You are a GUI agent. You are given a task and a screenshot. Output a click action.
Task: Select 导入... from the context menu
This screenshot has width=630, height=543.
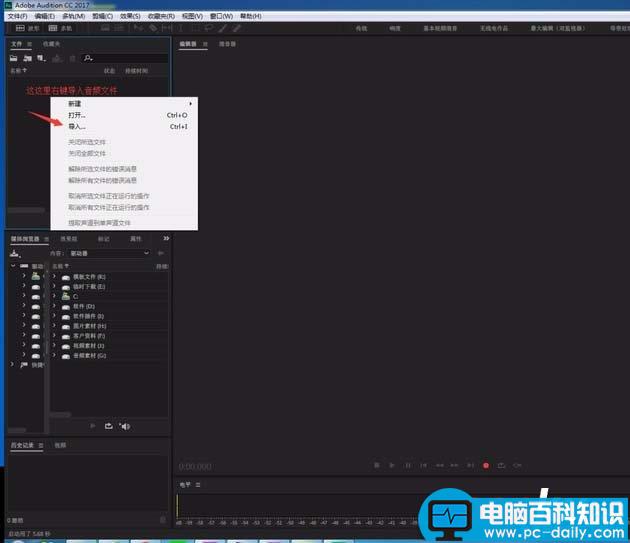click(x=77, y=127)
